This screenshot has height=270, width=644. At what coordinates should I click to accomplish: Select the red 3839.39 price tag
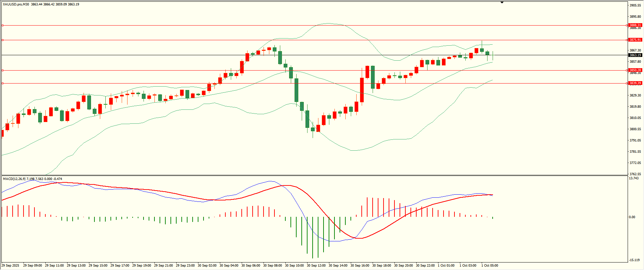(635, 83)
